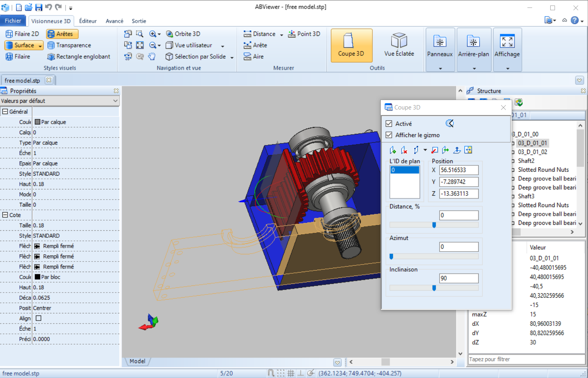Collapse the Général property group
Image resolution: width=588 pixels, height=378 pixels.
5,112
